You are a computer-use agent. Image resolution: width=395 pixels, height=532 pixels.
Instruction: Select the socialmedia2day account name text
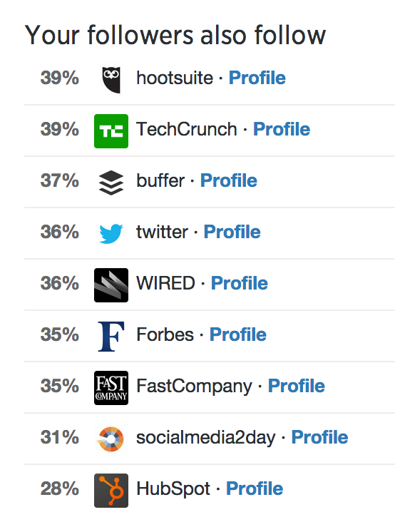[205, 438]
